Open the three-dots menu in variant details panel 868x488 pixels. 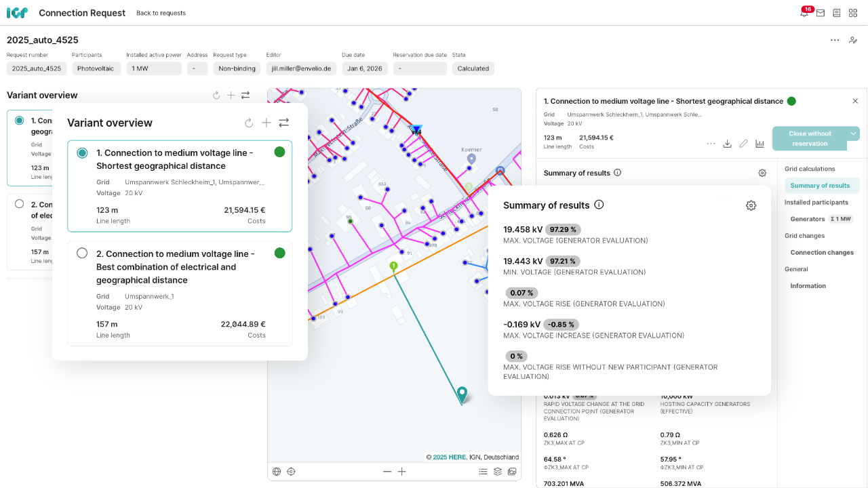pos(711,144)
